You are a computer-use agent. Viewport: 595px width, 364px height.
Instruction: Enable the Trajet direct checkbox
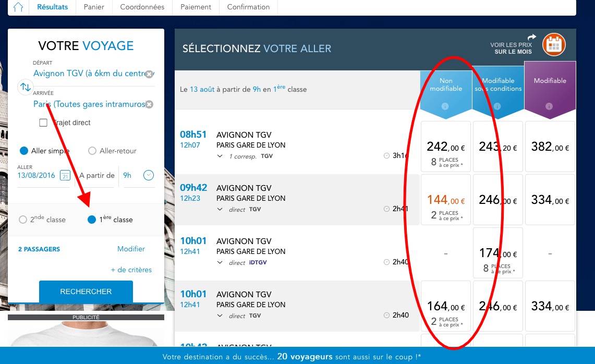tap(44, 123)
